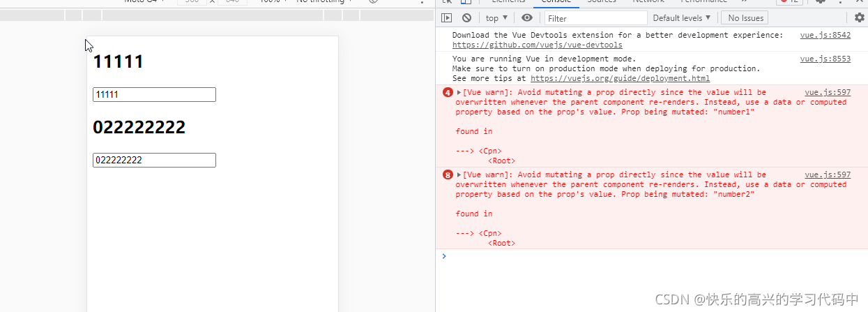Switch to the Elements DevTools tab
868x312 pixels.
(508, 2)
